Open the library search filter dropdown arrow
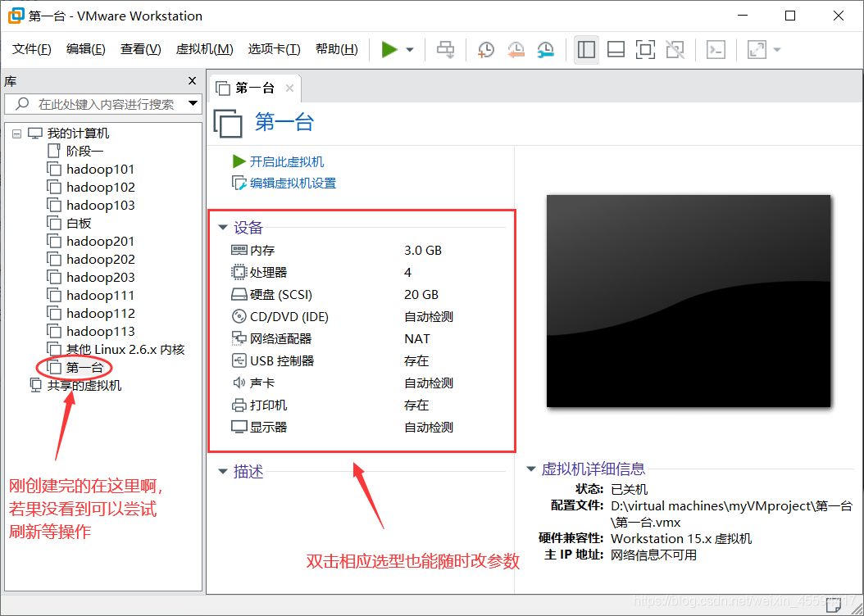This screenshot has width=864, height=616. (x=193, y=103)
